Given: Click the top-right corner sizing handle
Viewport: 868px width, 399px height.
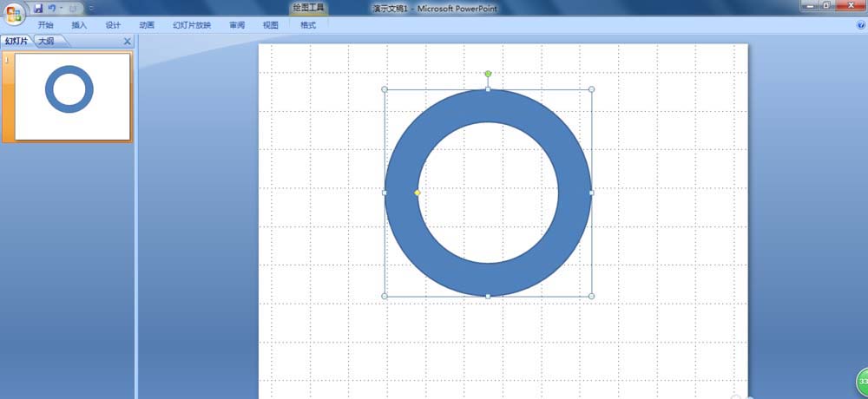Looking at the screenshot, I should (591, 89).
